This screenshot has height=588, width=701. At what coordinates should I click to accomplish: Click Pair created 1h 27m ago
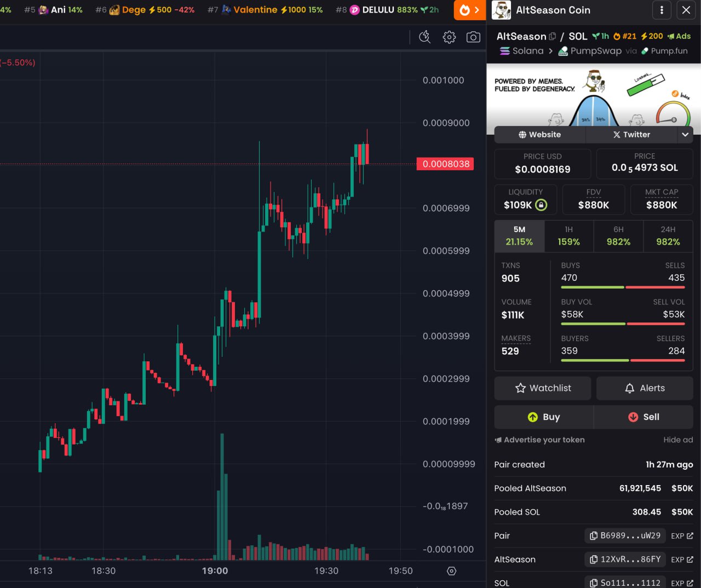coord(594,465)
